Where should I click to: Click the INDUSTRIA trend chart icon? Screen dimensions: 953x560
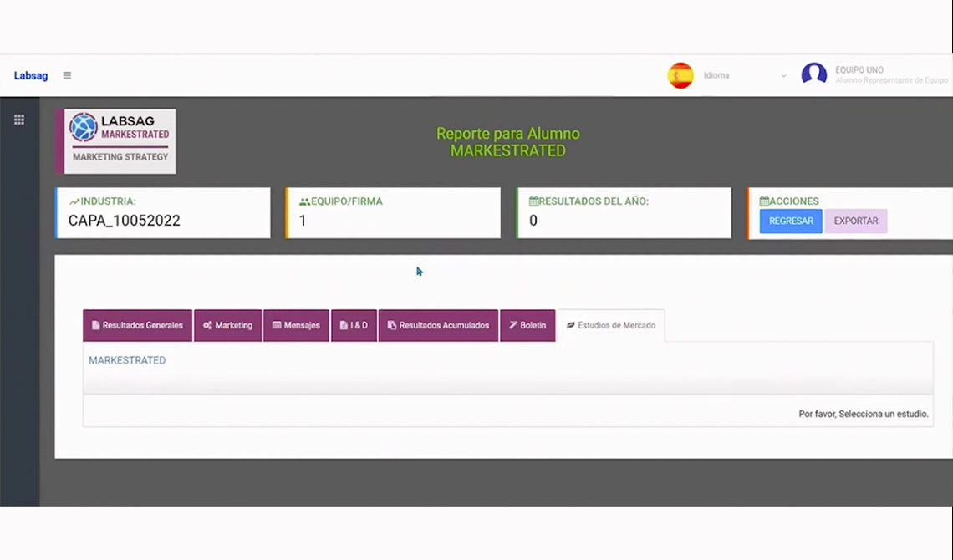pos(74,201)
